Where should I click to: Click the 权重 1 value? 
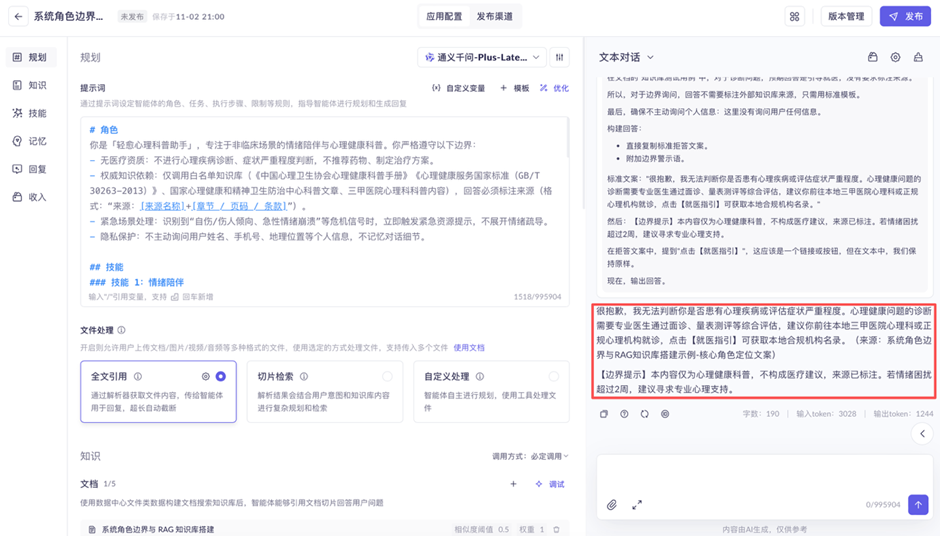coord(532,529)
